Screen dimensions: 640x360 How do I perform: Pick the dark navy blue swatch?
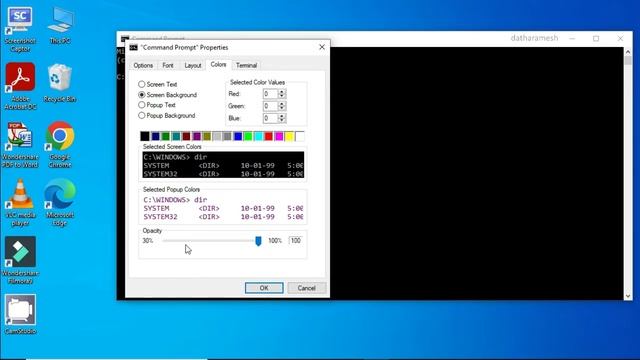[x=156, y=136]
